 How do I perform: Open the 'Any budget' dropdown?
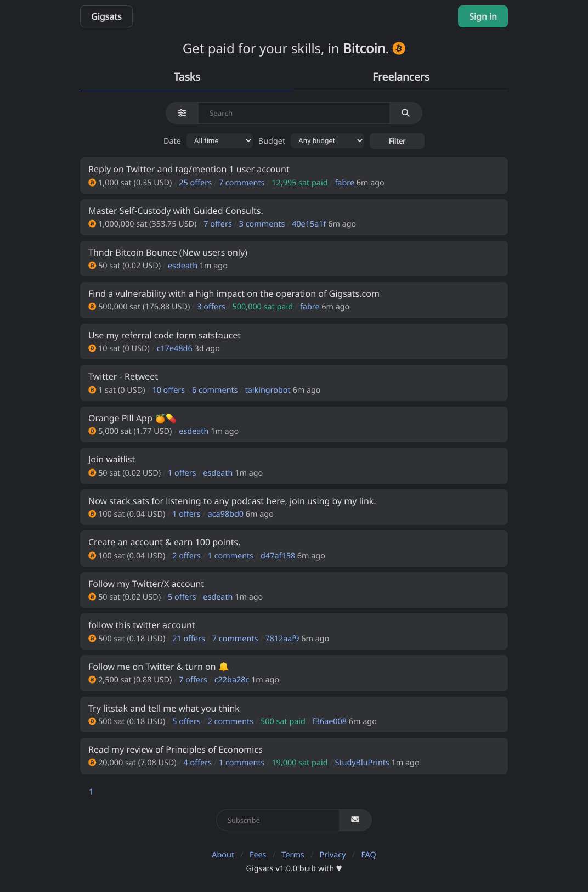[x=327, y=141]
